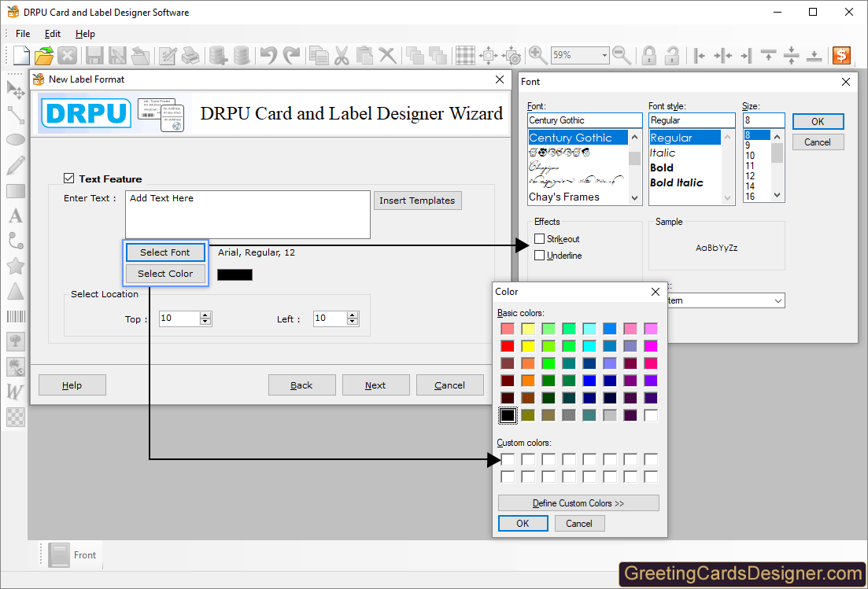The width and height of the screenshot is (868, 589).
Task: Click the Select Font button
Action: coord(165,252)
